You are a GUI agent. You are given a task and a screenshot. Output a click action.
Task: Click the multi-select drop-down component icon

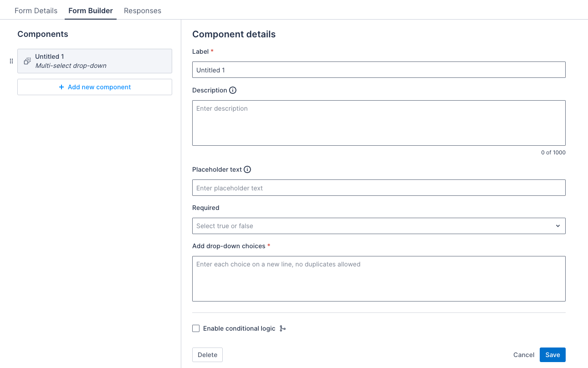tap(27, 61)
